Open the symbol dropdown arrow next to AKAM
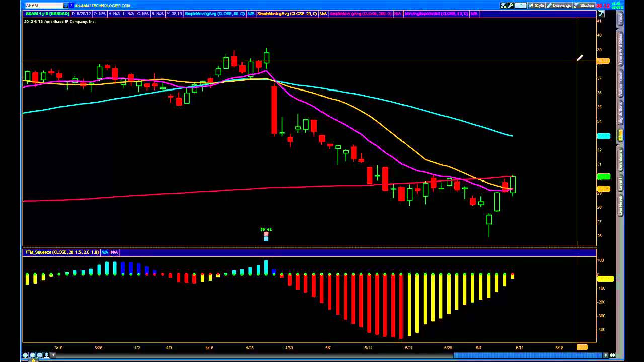 66,6
